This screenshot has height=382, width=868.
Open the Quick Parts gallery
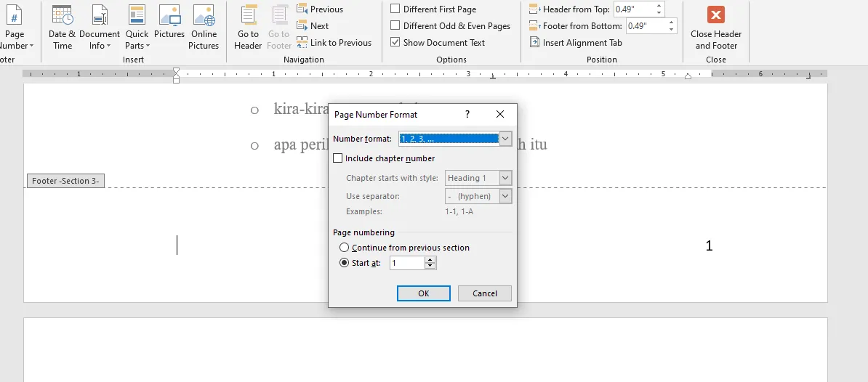137,29
